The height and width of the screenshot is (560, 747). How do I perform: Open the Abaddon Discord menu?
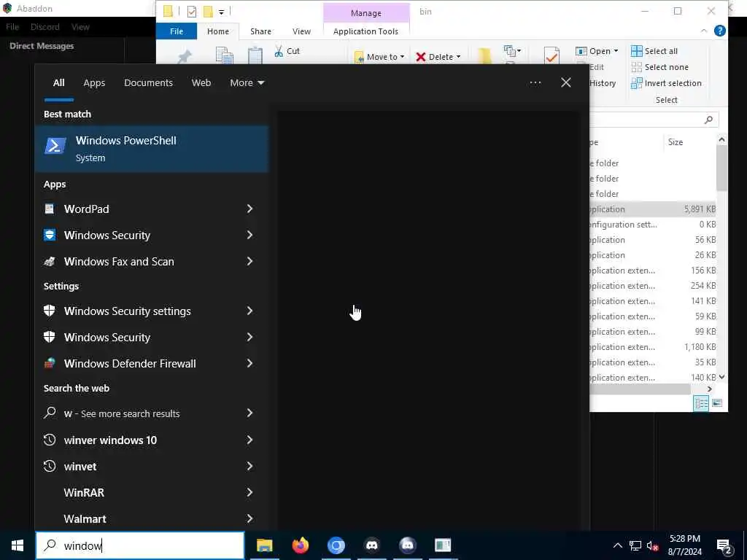click(x=44, y=27)
